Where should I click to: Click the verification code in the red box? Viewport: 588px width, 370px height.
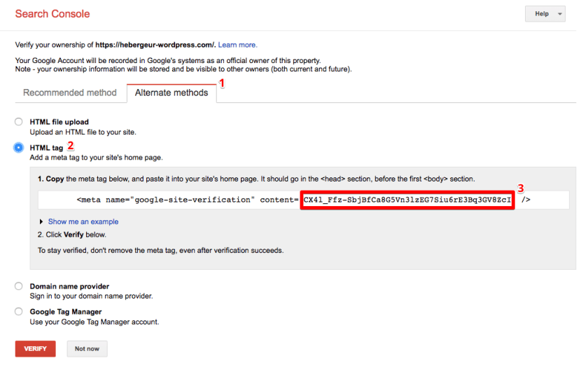[407, 200]
